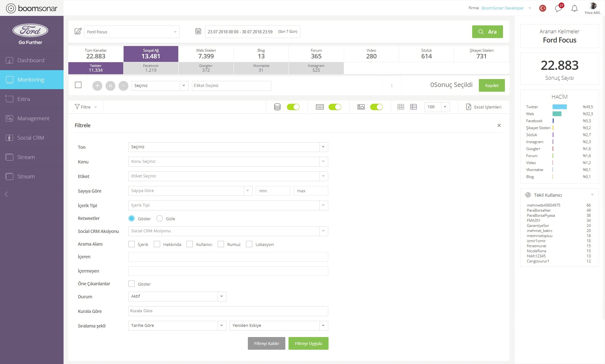Check the Kullanıcı checkbox
The image size is (605, 364).
190,244
